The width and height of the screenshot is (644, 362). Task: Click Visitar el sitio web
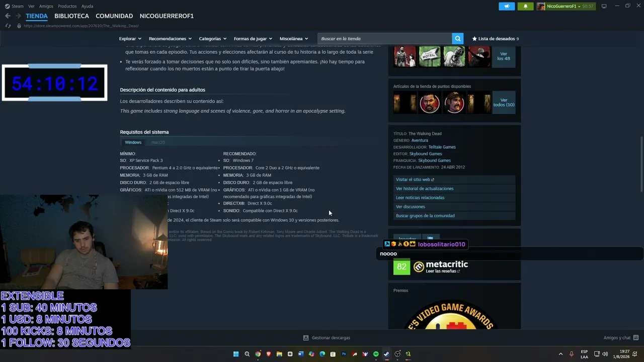(454, 179)
